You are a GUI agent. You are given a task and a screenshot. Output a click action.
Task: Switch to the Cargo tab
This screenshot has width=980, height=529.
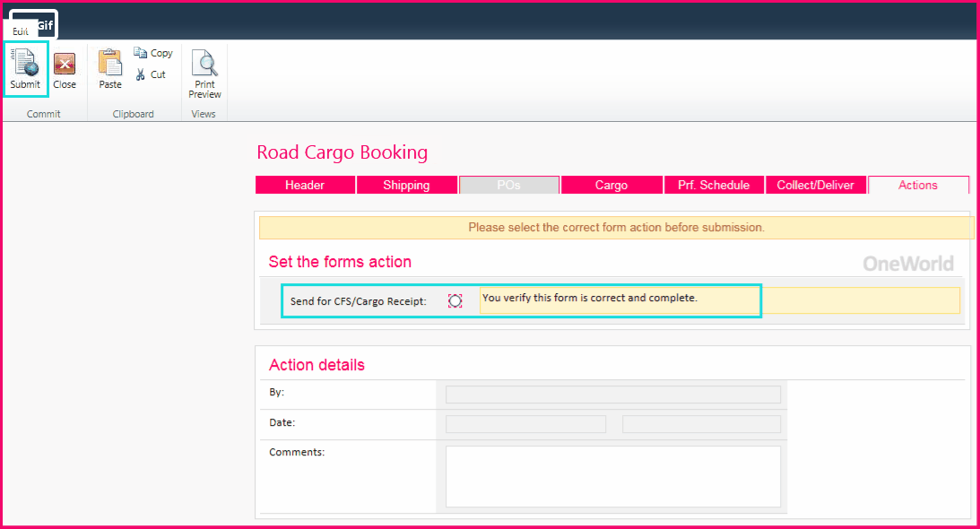[x=611, y=185]
